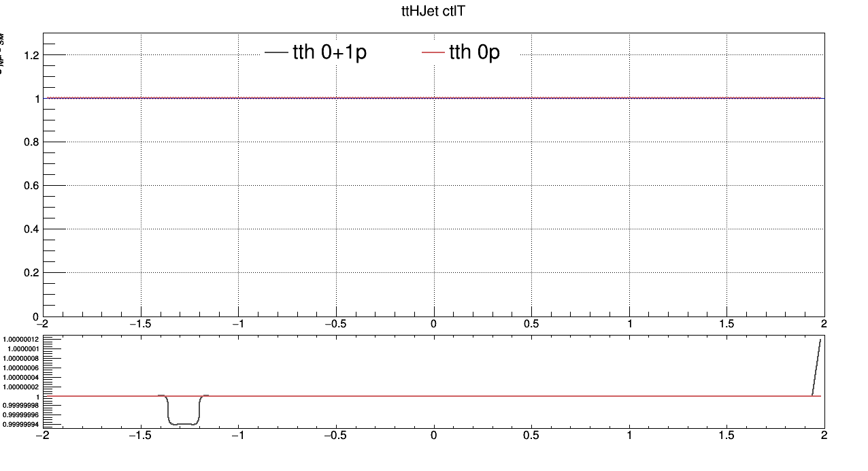Click the '−2' label on lower ratio x-axis
This screenshot has width=868, height=471.
pyautogui.click(x=43, y=434)
